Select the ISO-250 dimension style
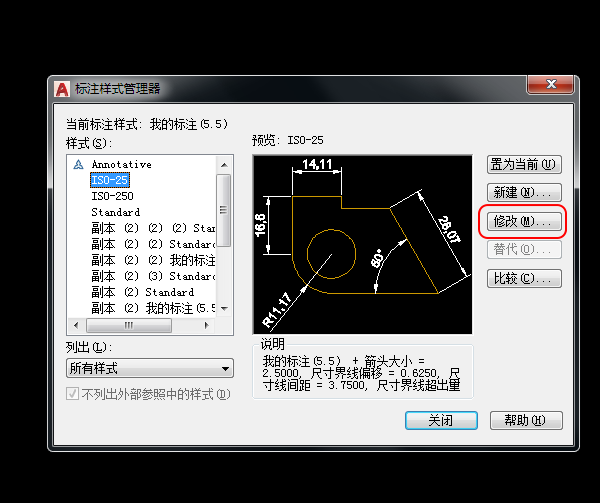 [112, 196]
